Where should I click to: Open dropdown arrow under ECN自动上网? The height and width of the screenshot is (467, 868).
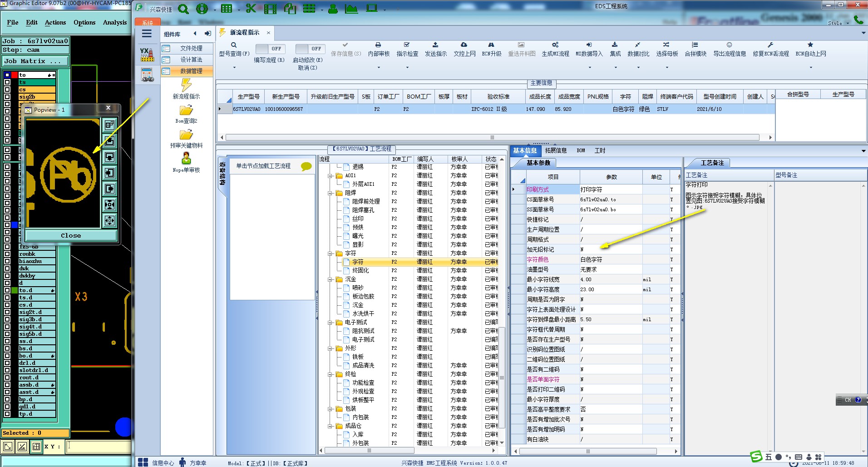(x=811, y=68)
